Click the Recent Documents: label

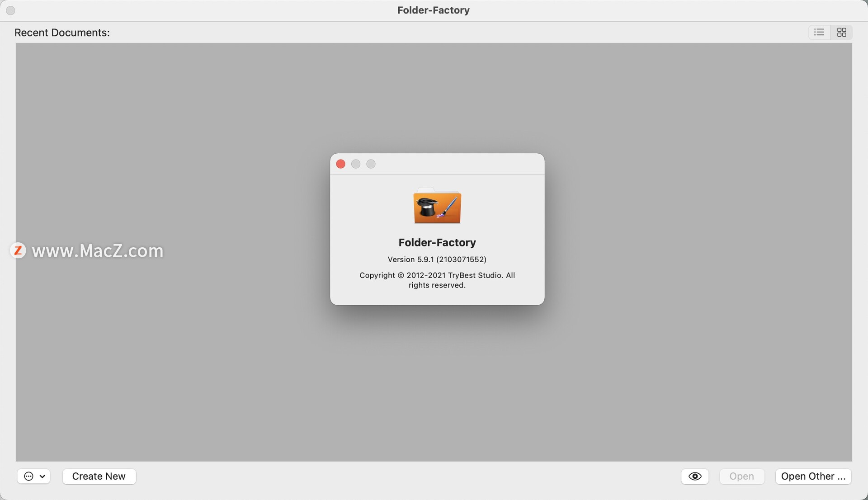tap(62, 33)
